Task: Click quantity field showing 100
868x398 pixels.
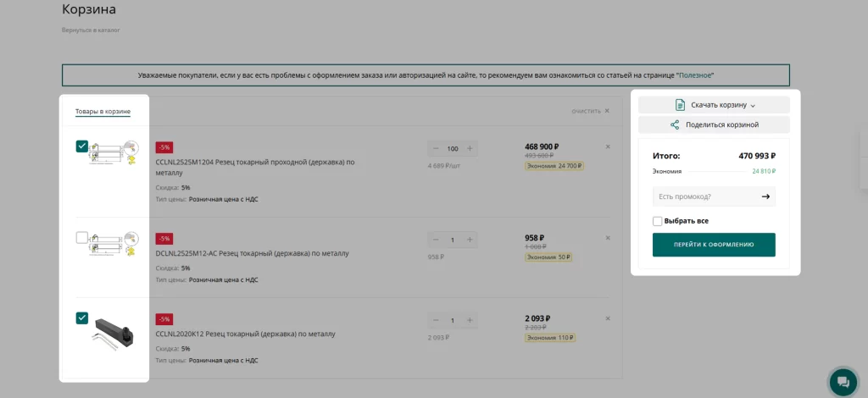Action: pyautogui.click(x=453, y=149)
